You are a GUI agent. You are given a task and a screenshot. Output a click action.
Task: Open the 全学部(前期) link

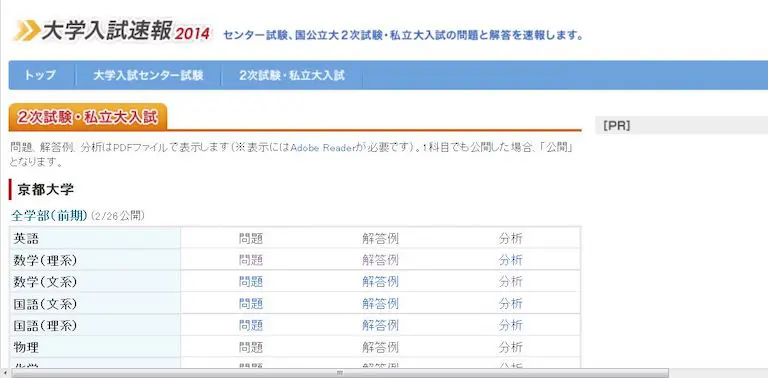pyautogui.click(x=49, y=215)
